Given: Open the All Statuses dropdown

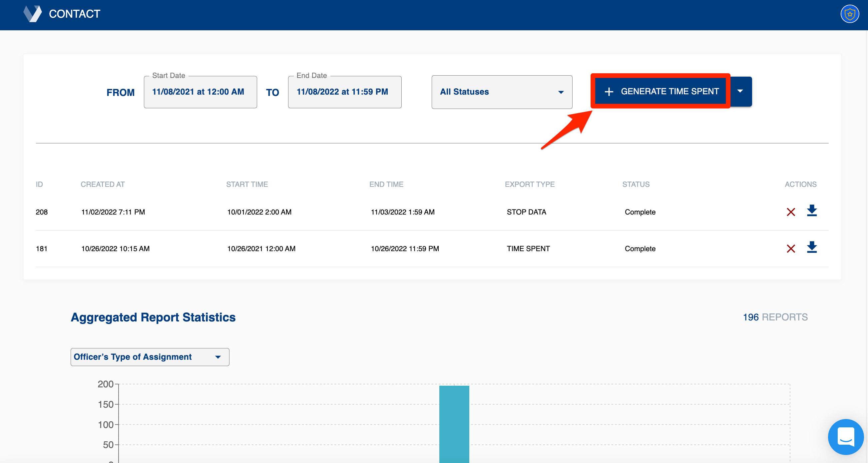Looking at the screenshot, I should [501, 92].
